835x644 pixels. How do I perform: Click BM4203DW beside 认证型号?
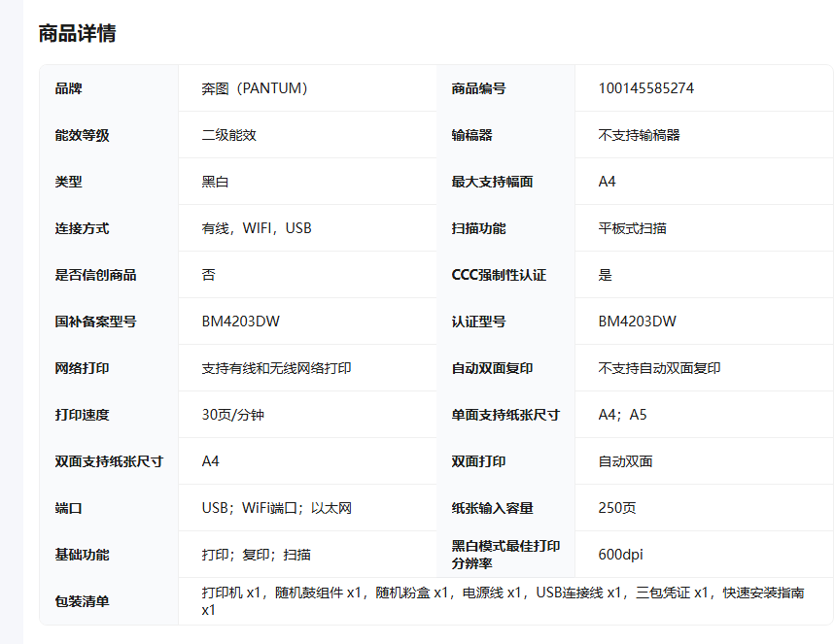[638, 322]
